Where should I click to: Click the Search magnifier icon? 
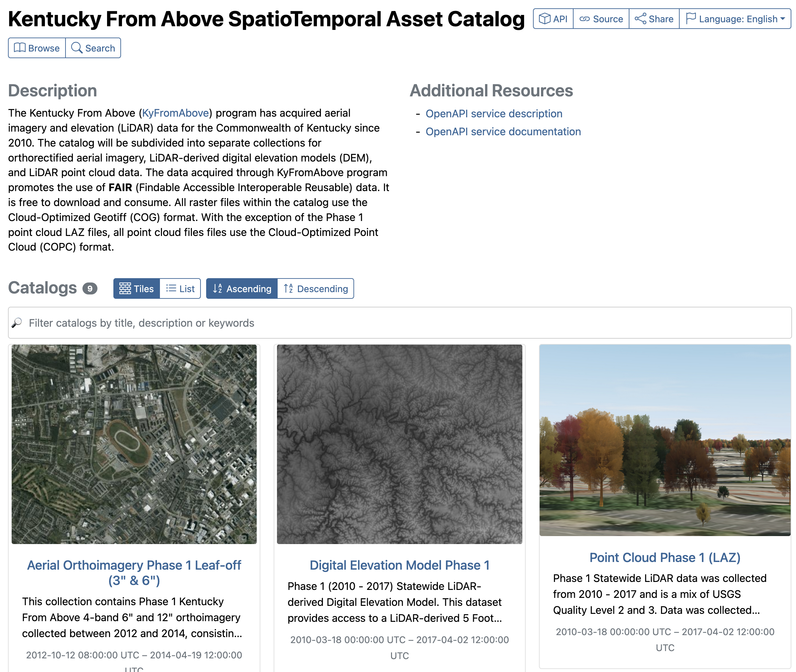[x=76, y=48]
